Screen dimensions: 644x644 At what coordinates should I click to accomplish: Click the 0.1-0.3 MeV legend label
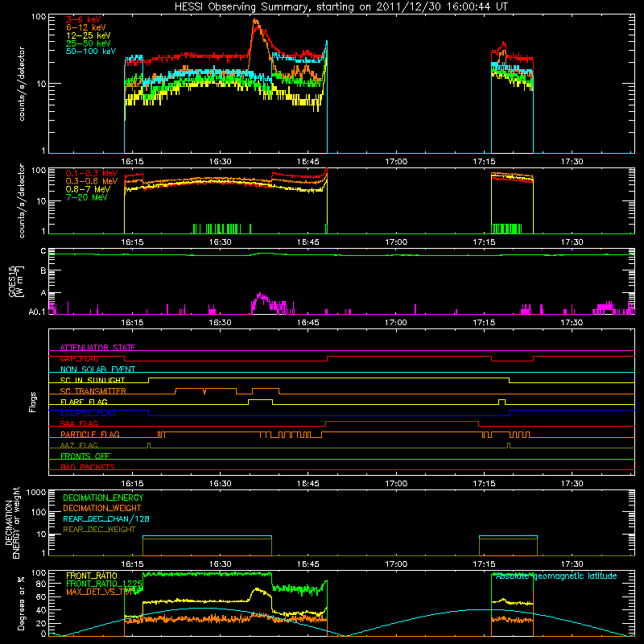92,173
